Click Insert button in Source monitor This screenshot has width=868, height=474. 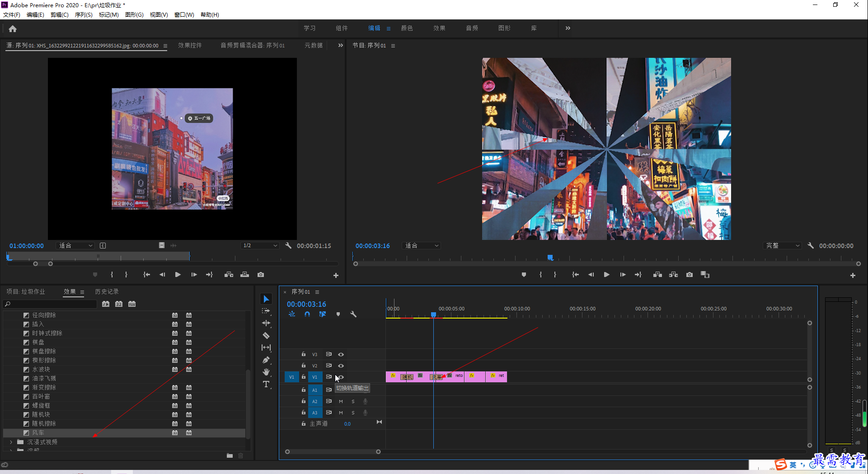pos(229,275)
